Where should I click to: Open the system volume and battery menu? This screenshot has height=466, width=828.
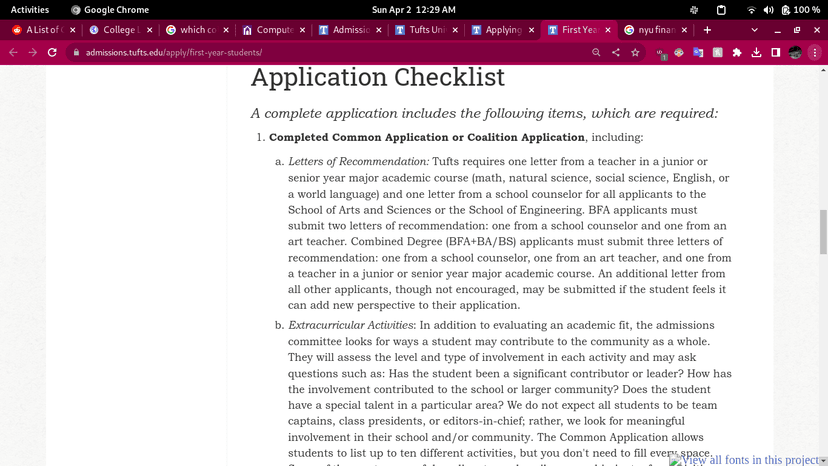[785, 9]
